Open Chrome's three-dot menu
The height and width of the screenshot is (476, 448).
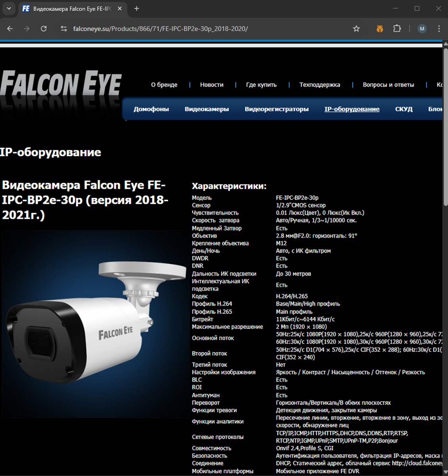(x=439, y=29)
